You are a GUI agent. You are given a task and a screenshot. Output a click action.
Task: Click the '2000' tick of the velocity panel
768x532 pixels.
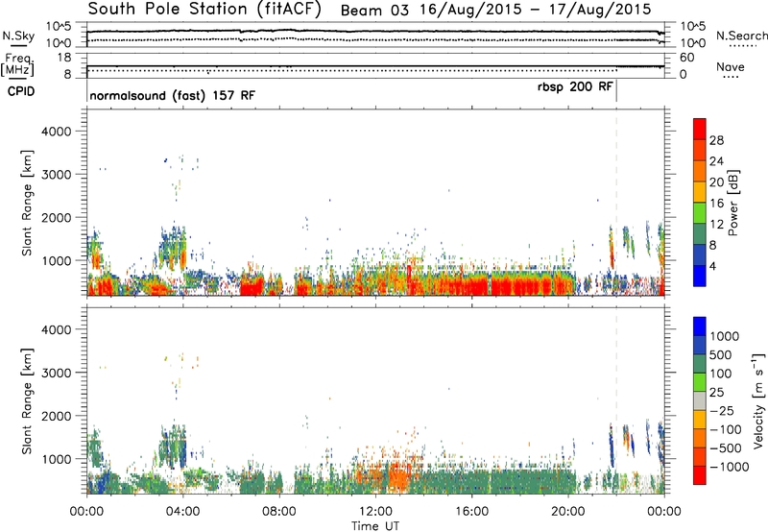click(57, 416)
